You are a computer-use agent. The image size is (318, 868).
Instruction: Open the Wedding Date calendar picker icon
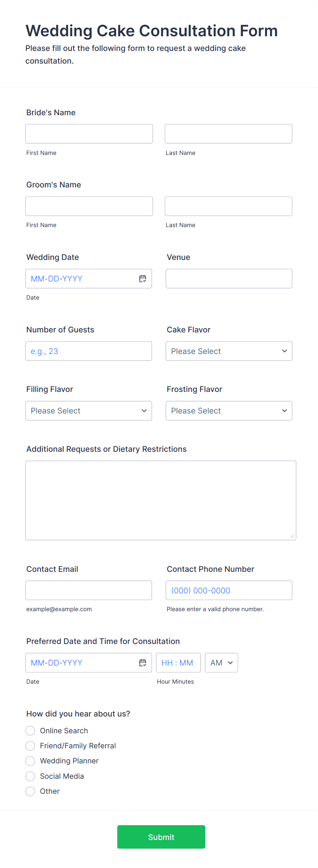[x=143, y=279]
